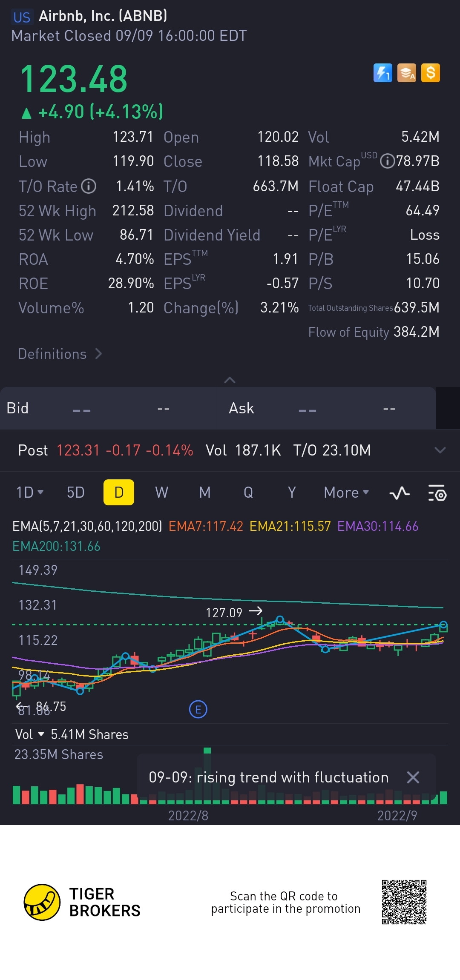Open chart settings icon
460x980 pixels.
437,493
